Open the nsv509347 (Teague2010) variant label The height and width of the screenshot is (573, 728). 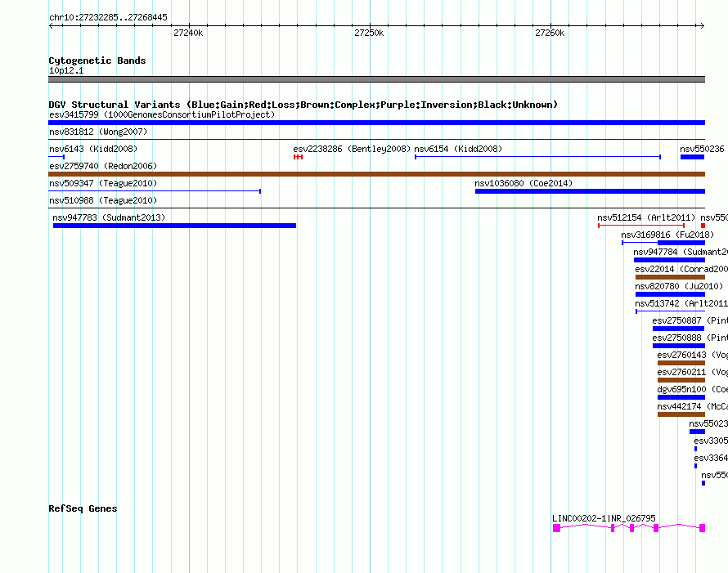(x=103, y=183)
